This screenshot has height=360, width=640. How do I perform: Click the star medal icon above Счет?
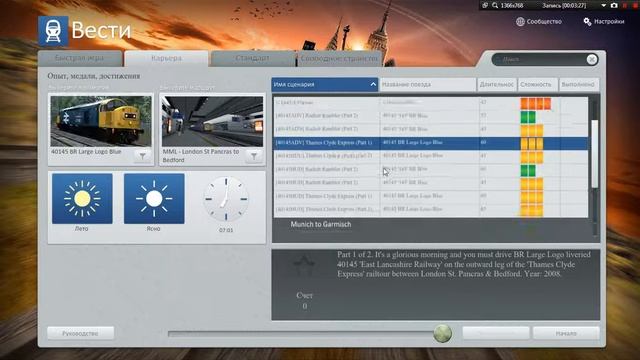coord(304,266)
